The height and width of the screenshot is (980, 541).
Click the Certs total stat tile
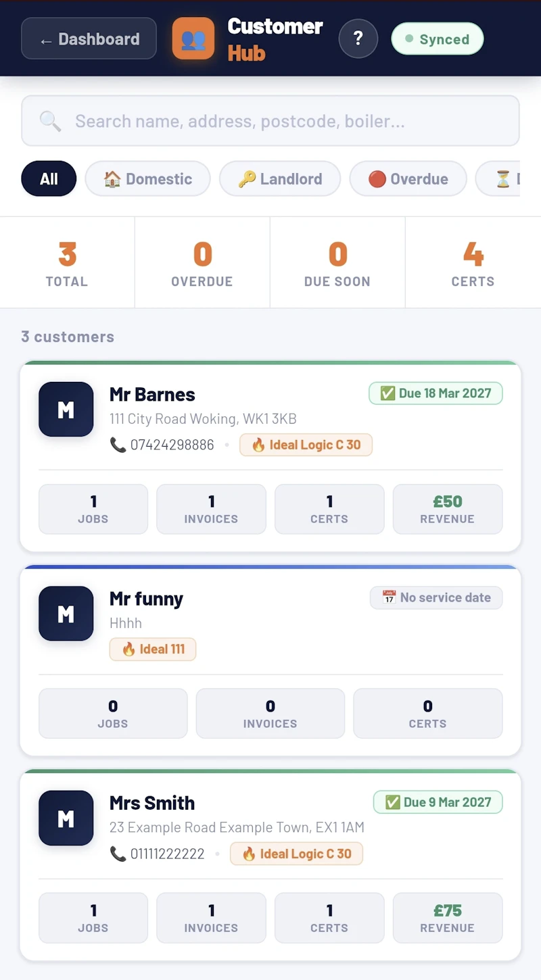473,262
